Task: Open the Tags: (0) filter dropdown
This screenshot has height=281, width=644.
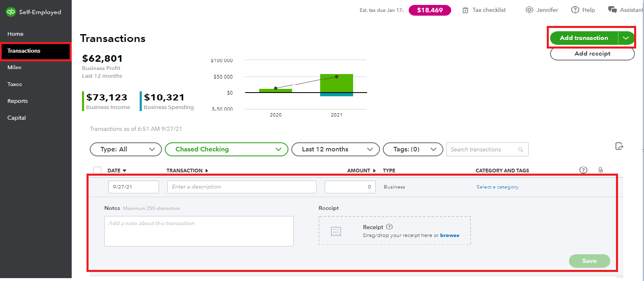Action: click(413, 149)
